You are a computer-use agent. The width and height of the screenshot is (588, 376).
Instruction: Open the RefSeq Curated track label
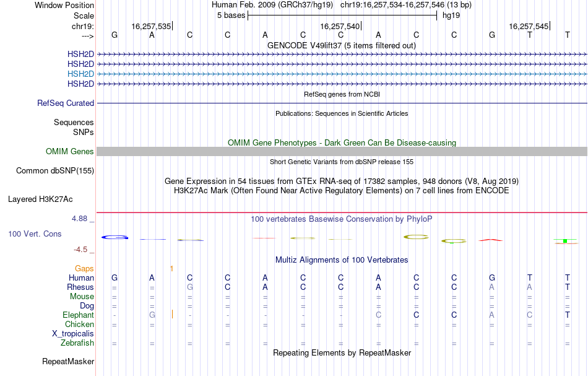(66, 103)
